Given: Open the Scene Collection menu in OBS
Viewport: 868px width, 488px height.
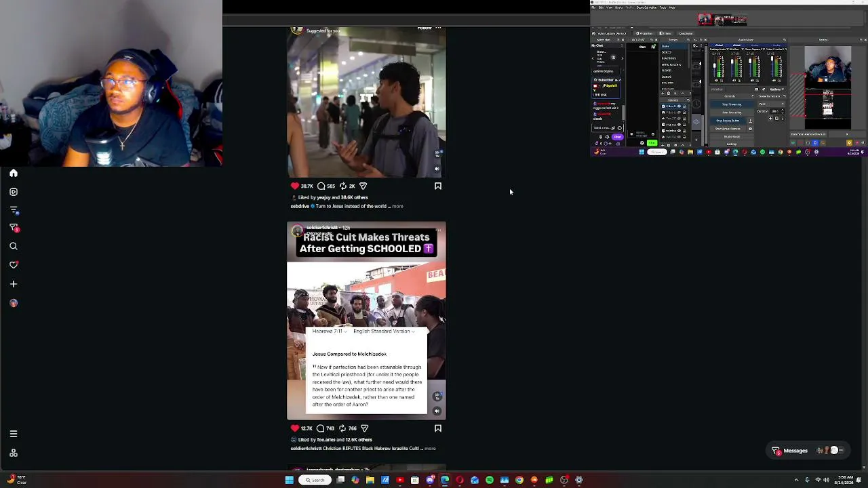Looking at the screenshot, I should tap(648, 7).
